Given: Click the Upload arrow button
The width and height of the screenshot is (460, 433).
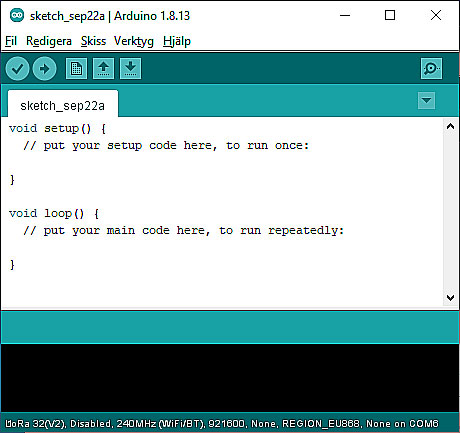Looking at the screenshot, I should click(x=44, y=69).
